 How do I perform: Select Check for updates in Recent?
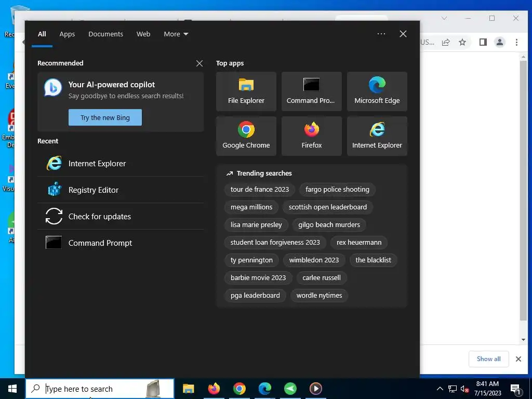(121, 217)
